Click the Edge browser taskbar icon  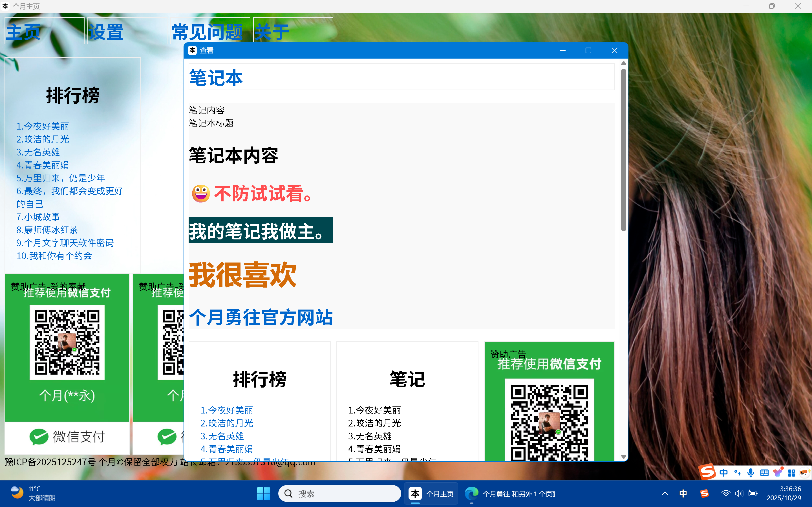[x=471, y=493]
